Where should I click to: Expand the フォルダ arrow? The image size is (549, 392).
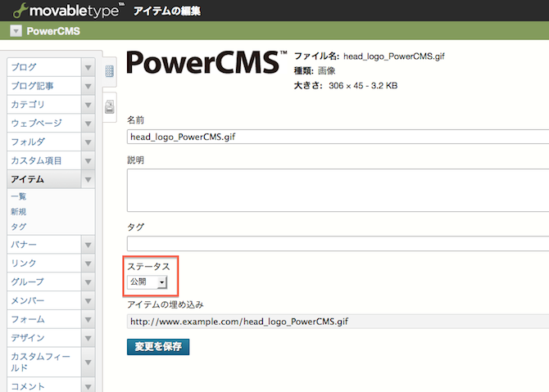pyautogui.click(x=88, y=142)
